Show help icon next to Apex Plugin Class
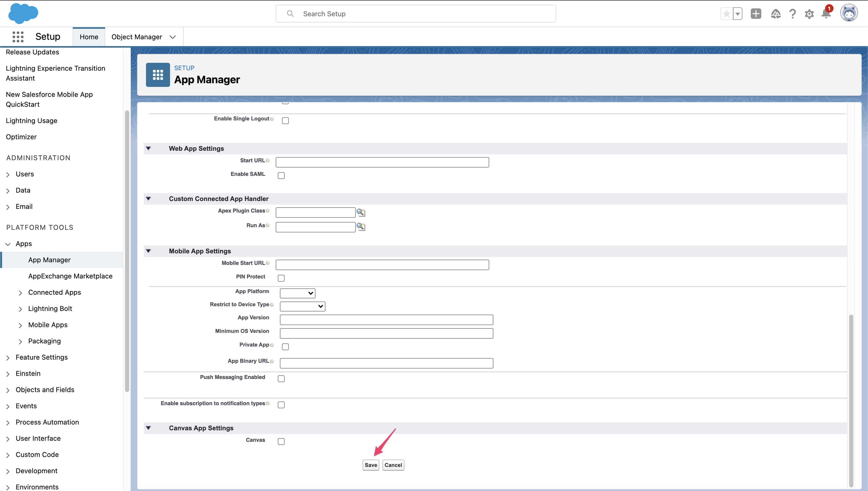This screenshot has width=868, height=491. [268, 211]
